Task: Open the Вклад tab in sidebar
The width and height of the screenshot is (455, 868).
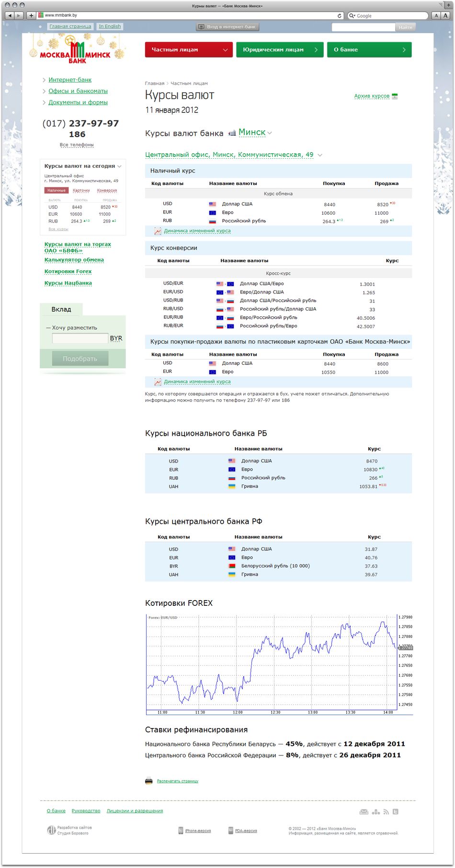Action: [61, 310]
